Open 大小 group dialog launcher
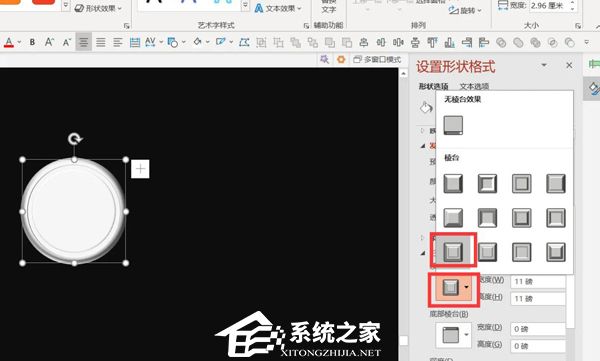This screenshot has width=600, height=361. 578,26
